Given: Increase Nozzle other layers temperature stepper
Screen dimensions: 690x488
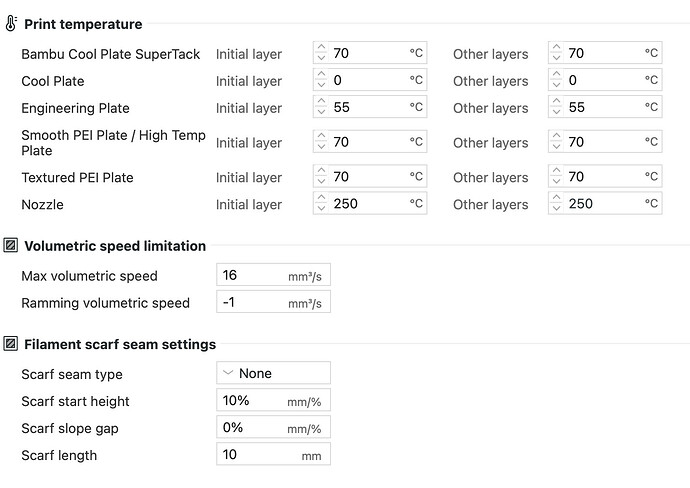Looking at the screenshot, I should [556, 198].
